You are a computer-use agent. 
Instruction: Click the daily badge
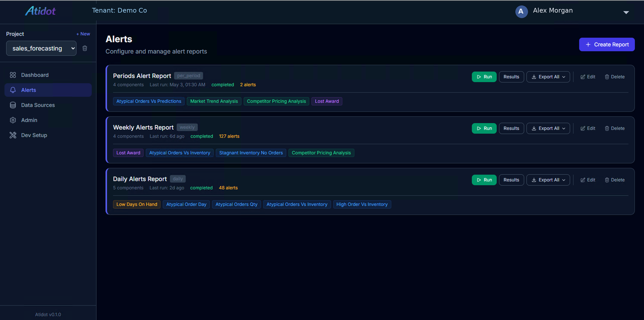(178, 179)
